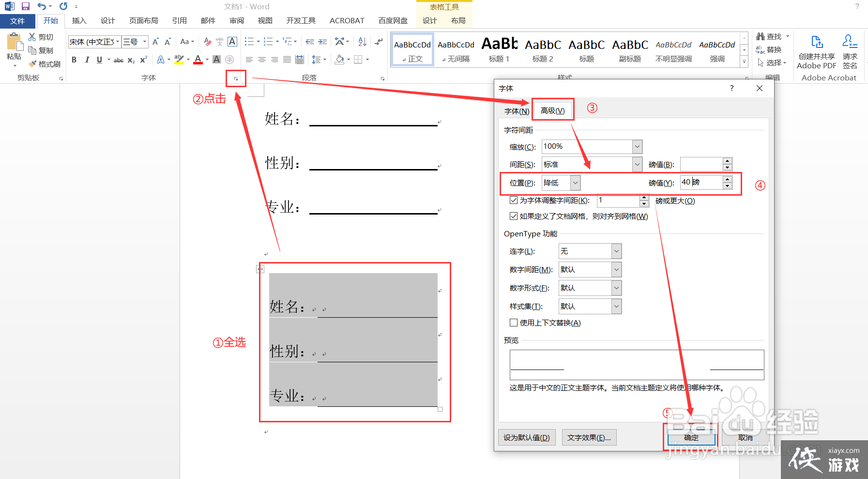Viewport: 868px width, 479px height.
Task: Click the 取消 Cancel button
Action: click(x=746, y=438)
